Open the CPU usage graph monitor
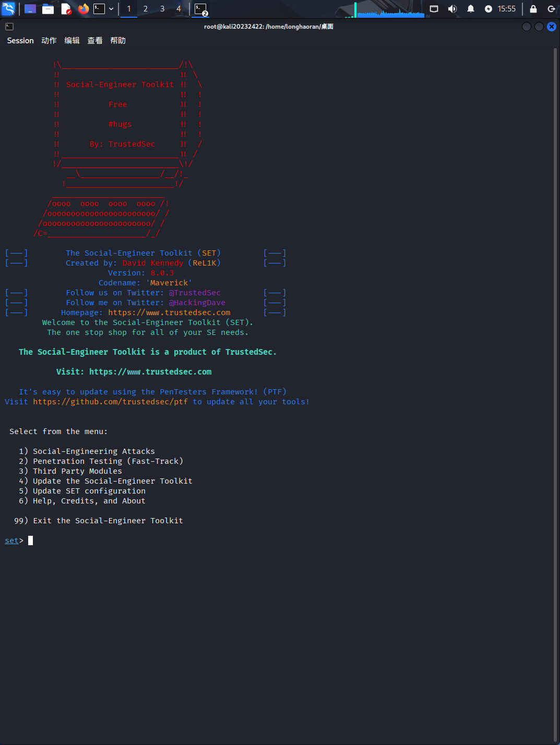 (x=389, y=9)
